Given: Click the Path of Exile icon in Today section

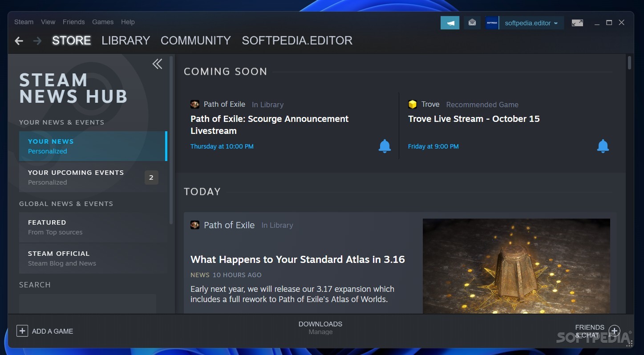Looking at the screenshot, I should [195, 225].
